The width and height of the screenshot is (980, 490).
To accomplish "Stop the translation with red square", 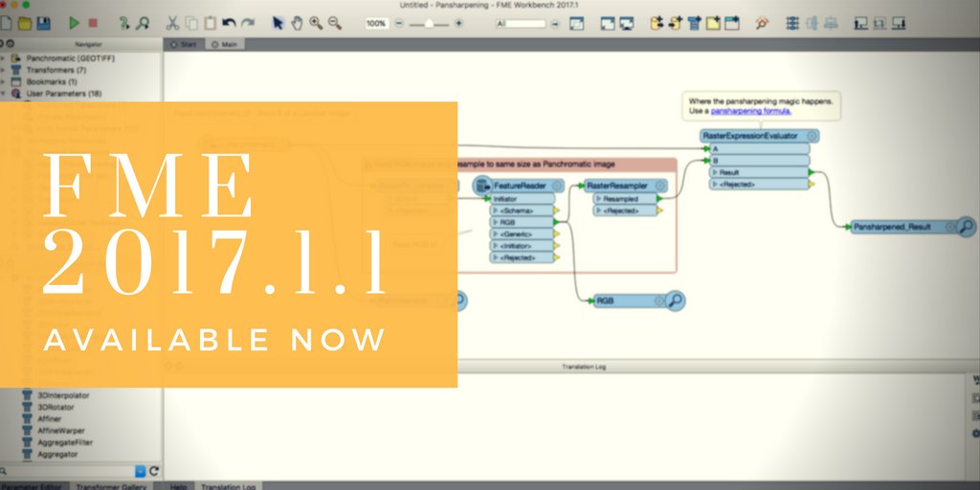I will pyautogui.click(x=93, y=24).
